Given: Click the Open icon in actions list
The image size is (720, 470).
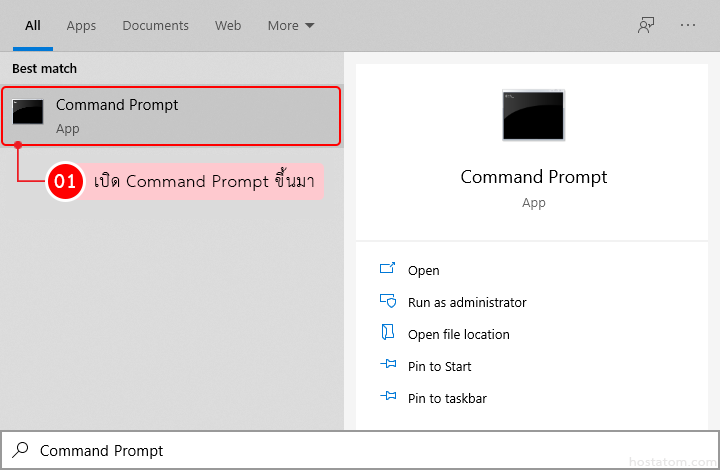Looking at the screenshot, I should pyautogui.click(x=388, y=270).
